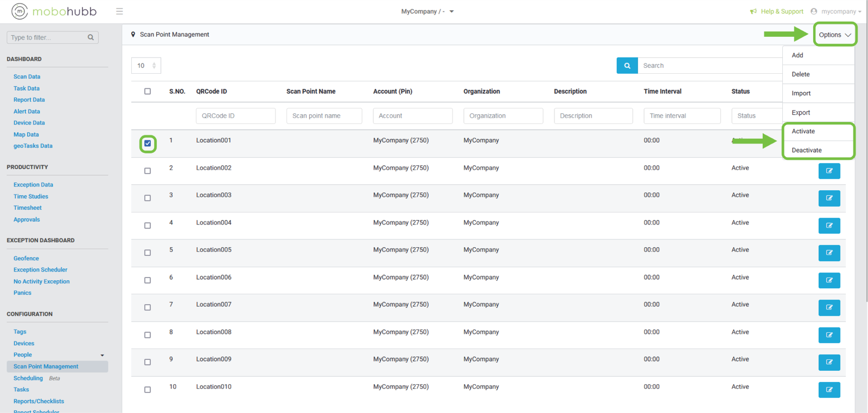Uncheck the Location001 row checkbox
Image resolution: width=868 pixels, height=413 pixels.
[x=148, y=144]
